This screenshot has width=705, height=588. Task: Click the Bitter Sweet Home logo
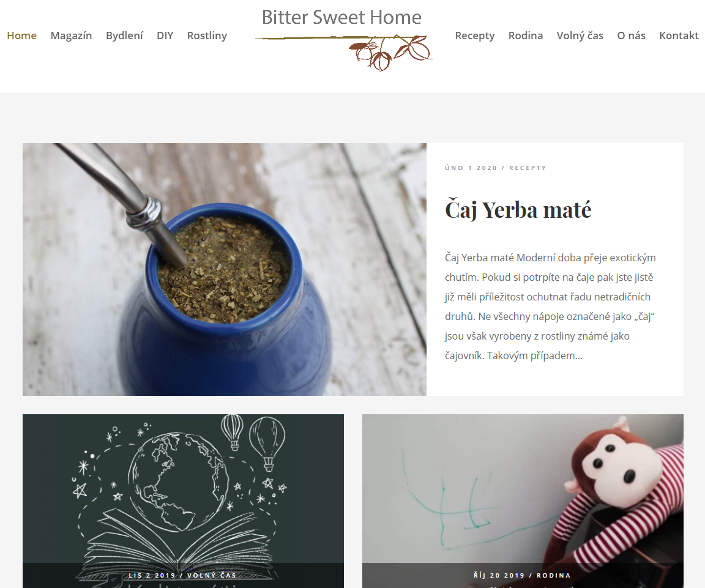point(343,40)
